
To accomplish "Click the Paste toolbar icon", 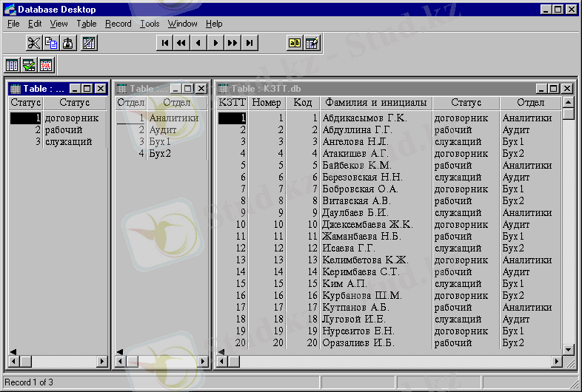I will pos(67,43).
